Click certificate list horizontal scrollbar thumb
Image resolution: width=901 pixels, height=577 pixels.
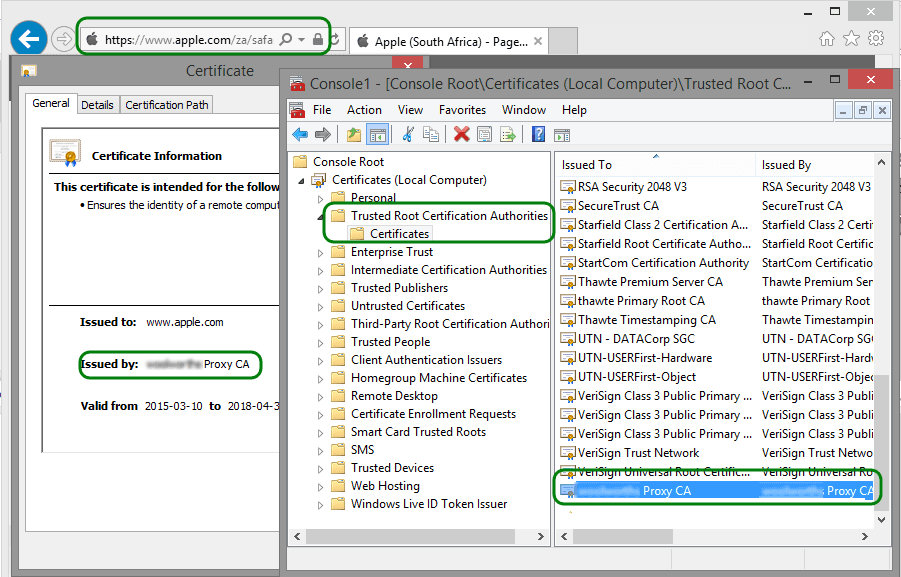623,536
